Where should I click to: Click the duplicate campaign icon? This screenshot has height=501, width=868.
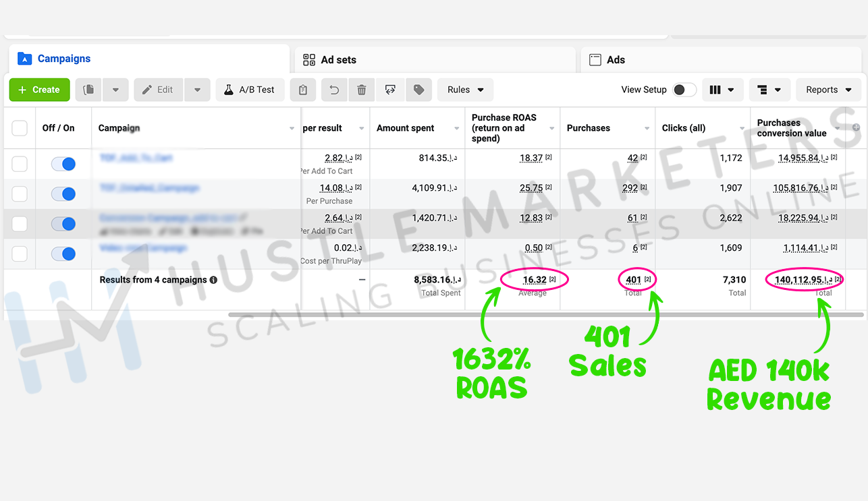coord(88,90)
